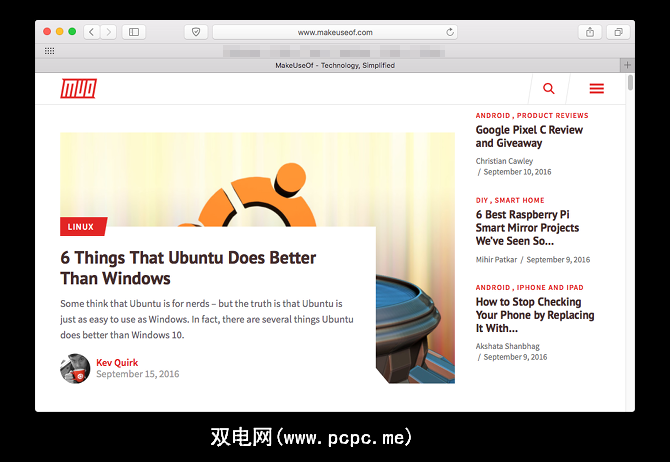
Task: Click the page vertical scrollbar thumb
Action: click(630, 82)
